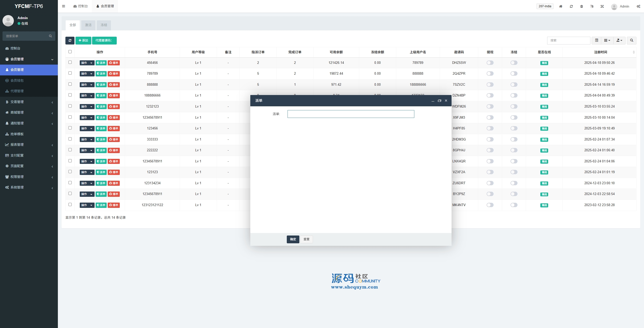This screenshot has width=644, height=328.
Task: Toggle the card view list icon
Action: [x=596, y=40]
